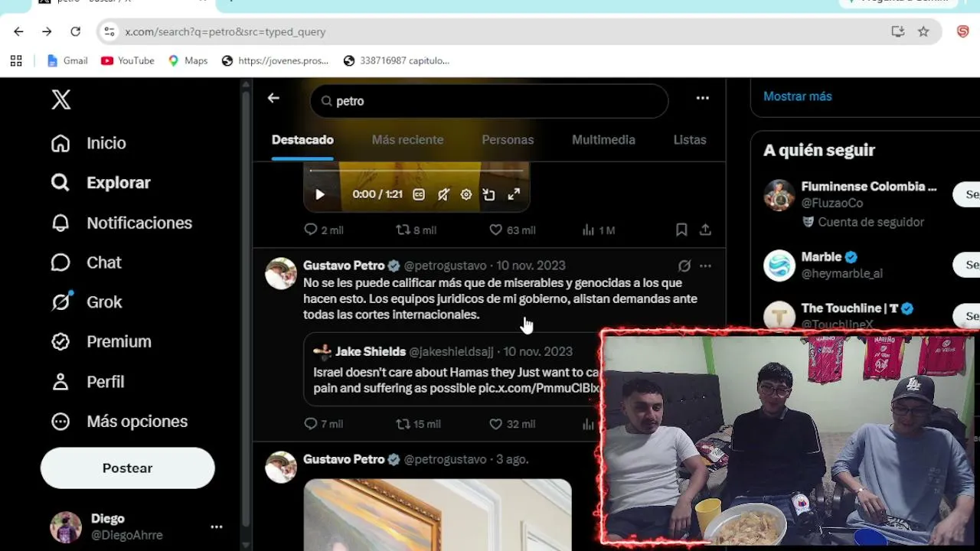
Task: Open Premium in the sidebar
Action: (100, 342)
